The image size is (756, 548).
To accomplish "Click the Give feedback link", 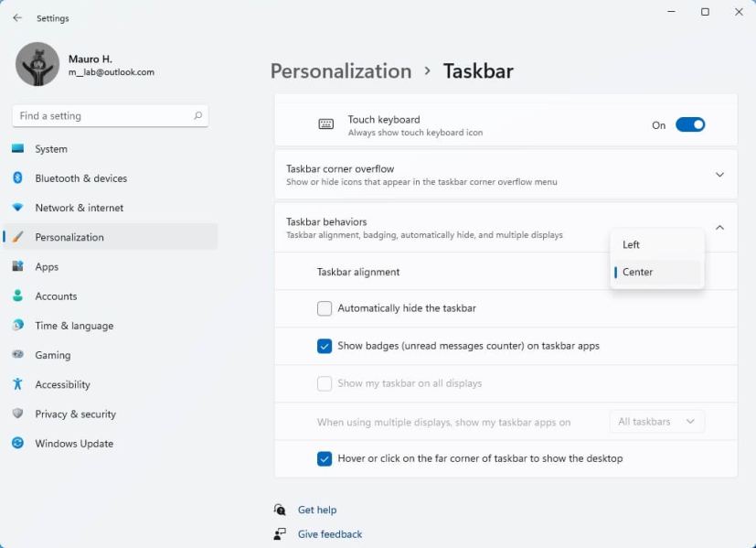I will [x=329, y=534].
